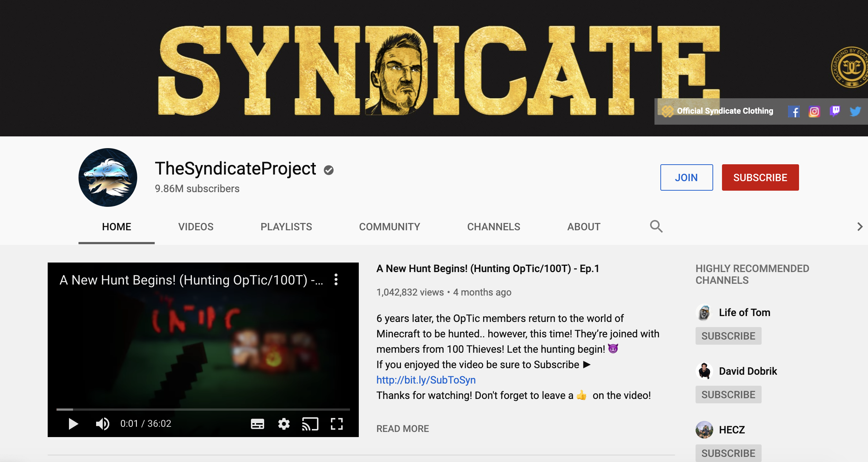Viewport: 868px width, 462px height.
Task: Subscribe to Life of Tom
Action: pos(728,336)
